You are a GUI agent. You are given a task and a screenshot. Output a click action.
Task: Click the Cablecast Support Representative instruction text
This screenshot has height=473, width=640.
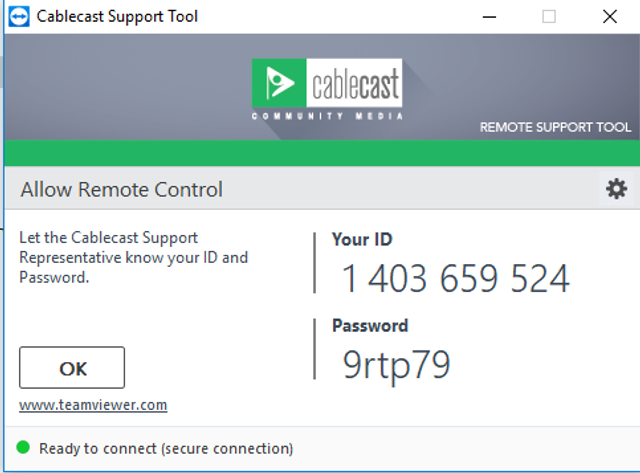[133, 258]
